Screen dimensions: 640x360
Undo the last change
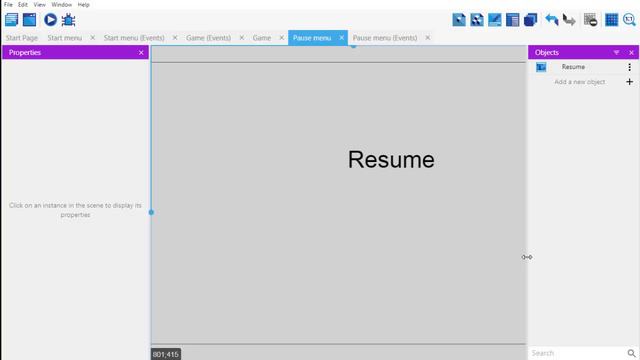[x=551, y=20]
